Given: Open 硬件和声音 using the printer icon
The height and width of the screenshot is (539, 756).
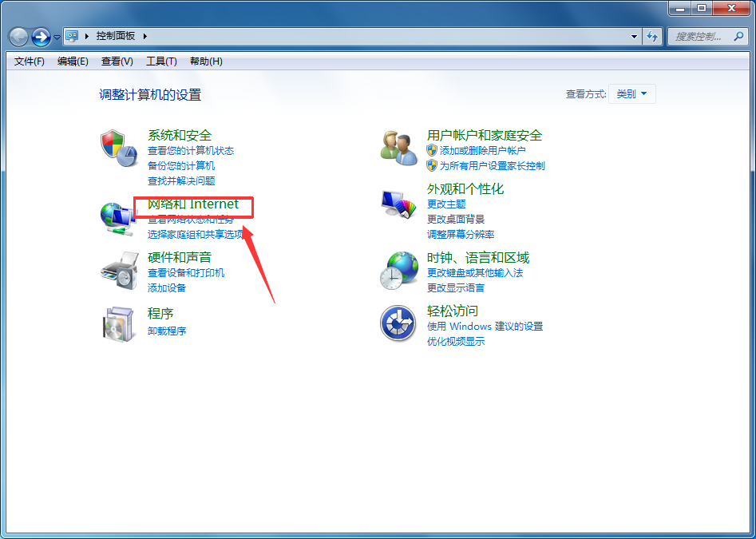Looking at the screenshot, I should (118, 271).
